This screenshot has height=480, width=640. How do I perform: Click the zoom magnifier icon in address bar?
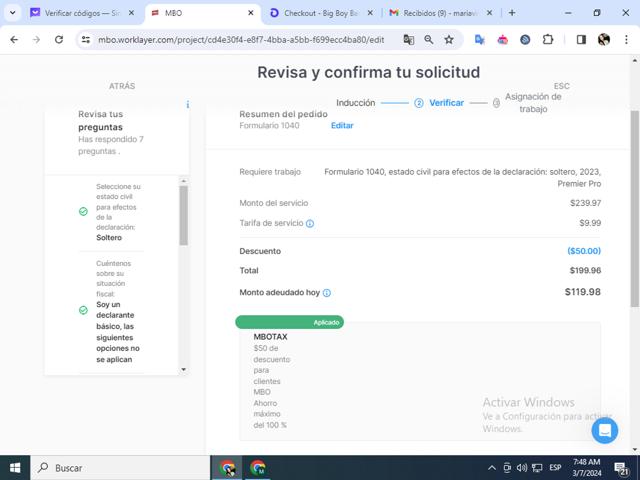(429, 40)
